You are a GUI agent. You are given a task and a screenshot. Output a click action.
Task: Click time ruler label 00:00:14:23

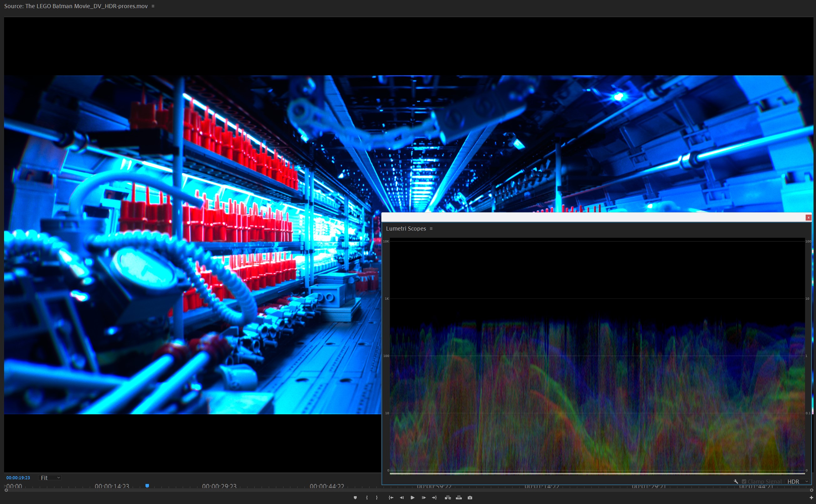(112, 486)
